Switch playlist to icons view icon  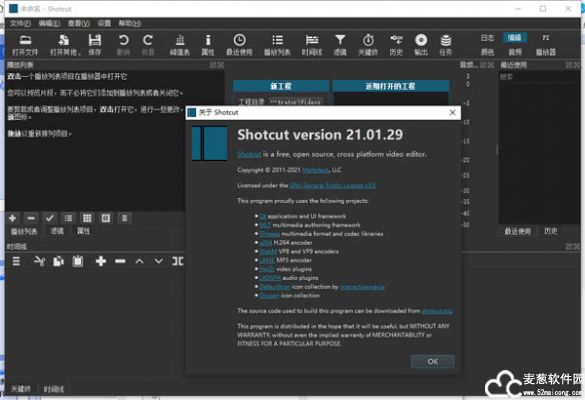[x=106, y=218]
